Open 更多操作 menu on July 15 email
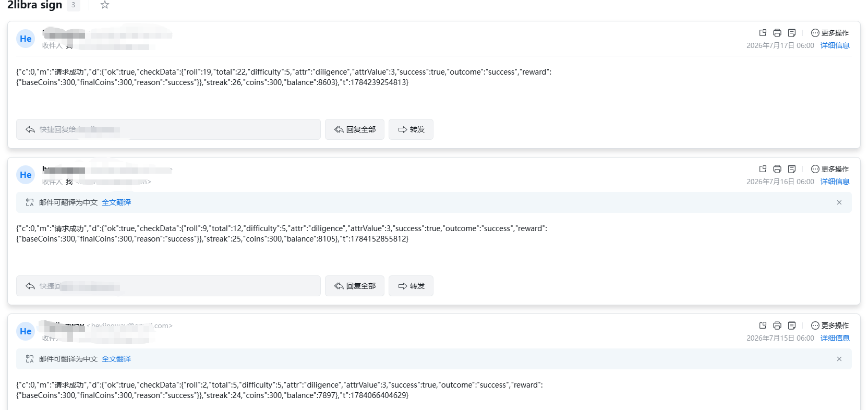The height and width of the screenshot is (410, 868). [x=830, y=325]
